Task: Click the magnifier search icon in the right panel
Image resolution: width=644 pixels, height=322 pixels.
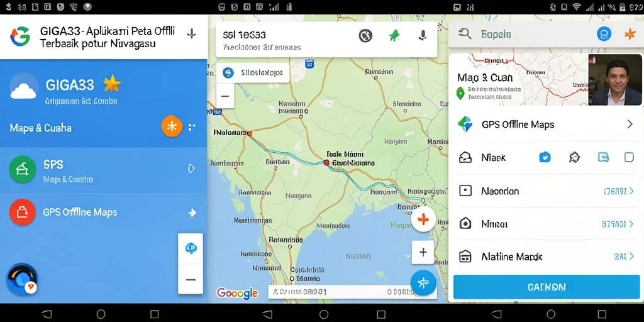Action: pyautogui.click(x=465, y=34)
